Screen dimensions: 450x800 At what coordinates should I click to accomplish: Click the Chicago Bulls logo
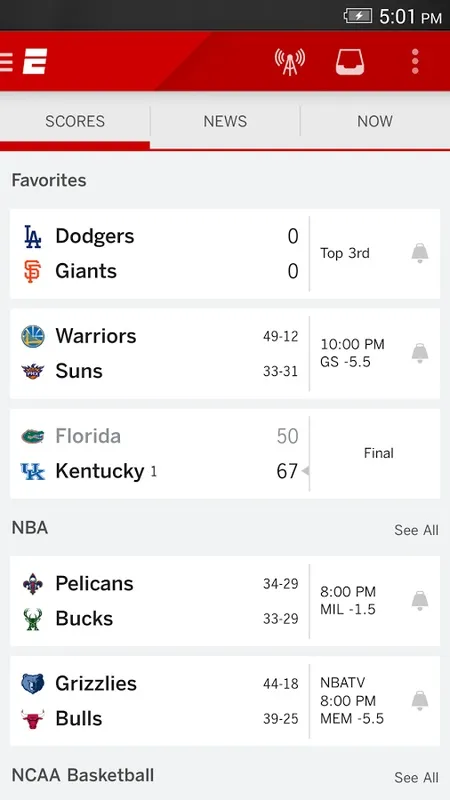point(33,719)
